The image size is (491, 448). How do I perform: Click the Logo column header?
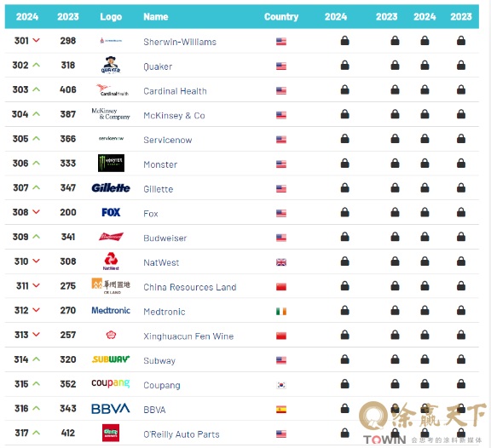[x=111, y=16]
